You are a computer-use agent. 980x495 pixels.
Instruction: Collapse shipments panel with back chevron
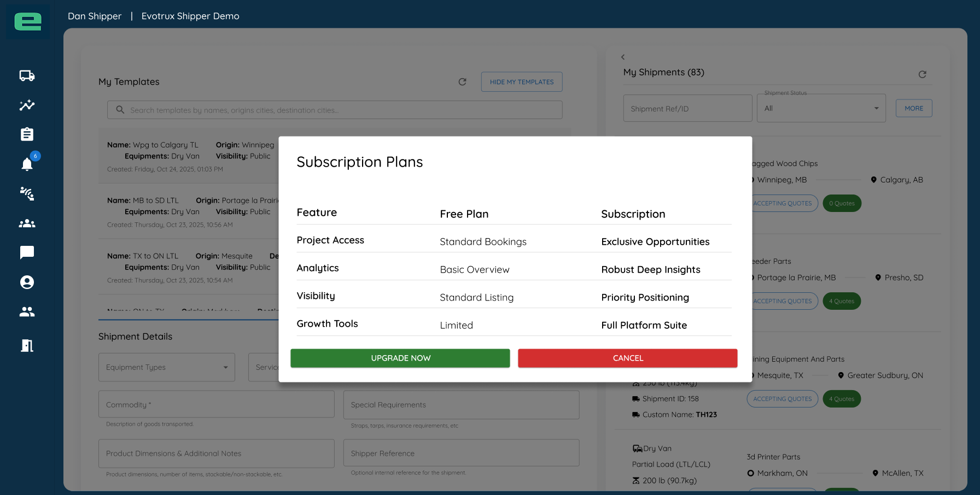(623, 57)
